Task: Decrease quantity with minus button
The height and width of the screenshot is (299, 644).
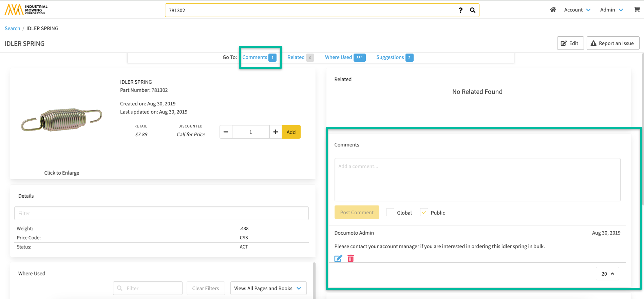Action: (x=226, y=132)
